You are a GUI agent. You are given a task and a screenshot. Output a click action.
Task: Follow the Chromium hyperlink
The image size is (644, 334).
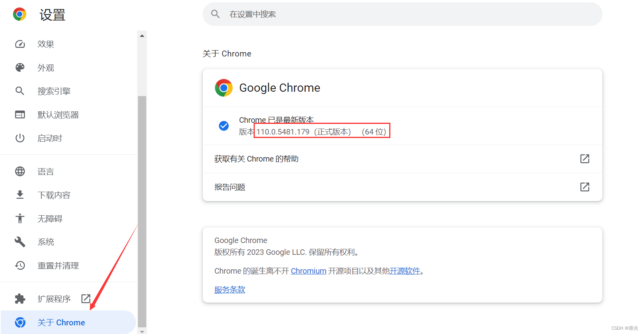tap(308, 271)
